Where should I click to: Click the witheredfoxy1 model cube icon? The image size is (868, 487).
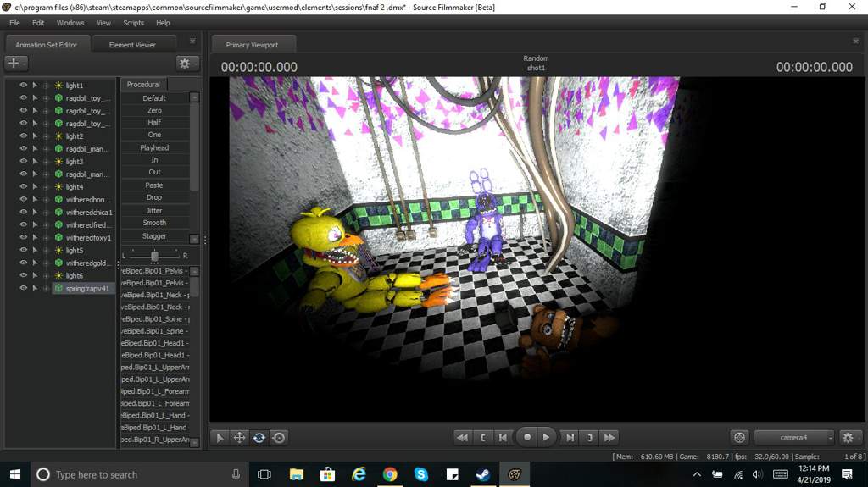click(x=58, y=237)
